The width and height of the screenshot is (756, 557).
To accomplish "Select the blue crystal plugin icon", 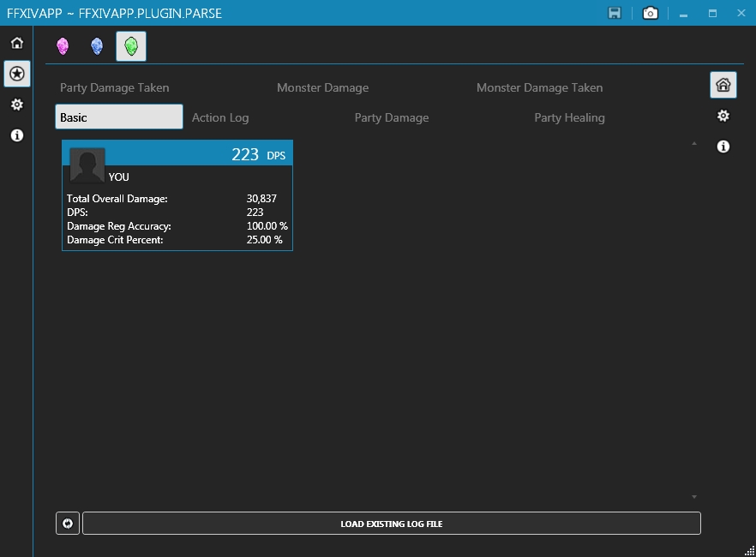I will click(97, 46).
